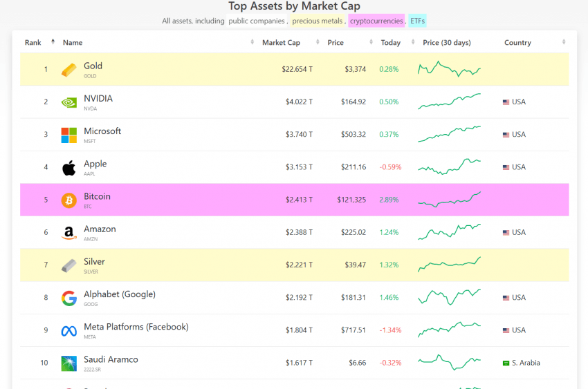Filter by public companies tag
588x389 pixels.
(257, 21)
